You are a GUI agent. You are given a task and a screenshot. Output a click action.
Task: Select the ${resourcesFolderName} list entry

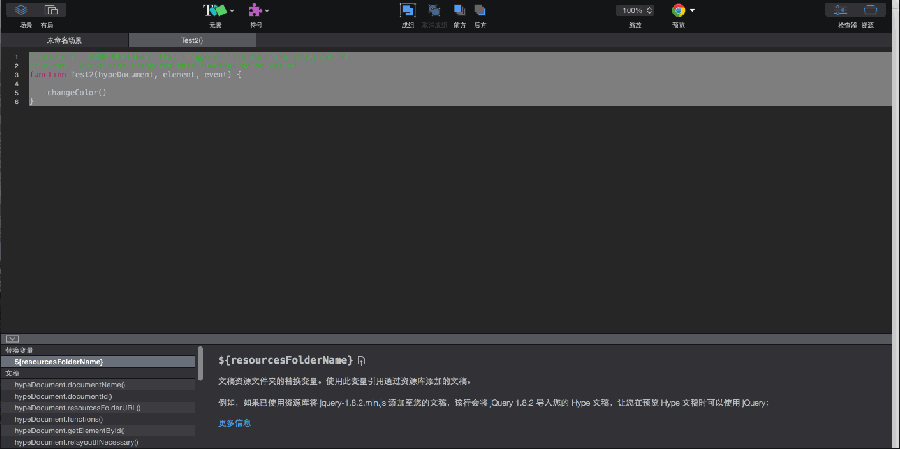59,361
